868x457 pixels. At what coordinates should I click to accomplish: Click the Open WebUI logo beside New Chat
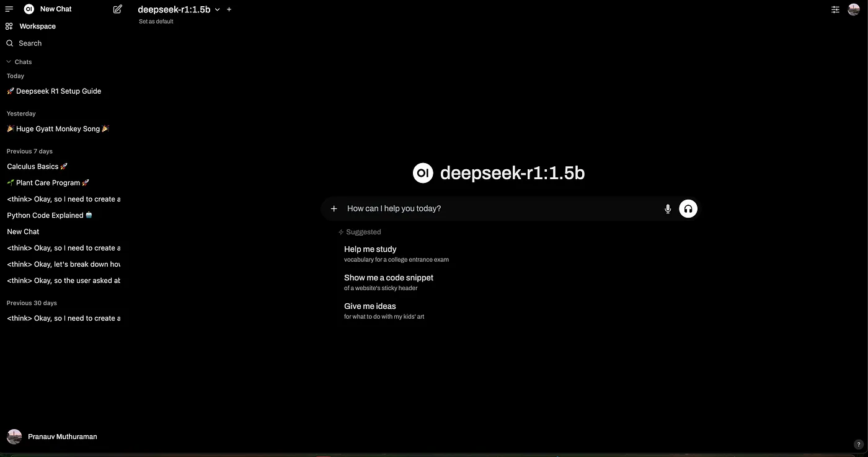click(x=29, y=9)
